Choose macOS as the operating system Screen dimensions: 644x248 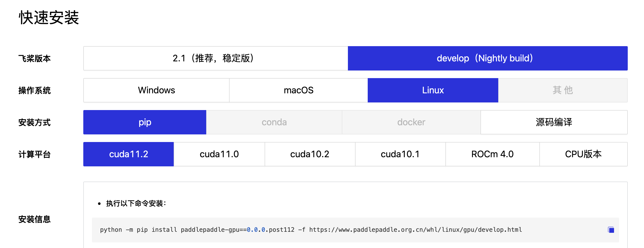tap(298, 90)
